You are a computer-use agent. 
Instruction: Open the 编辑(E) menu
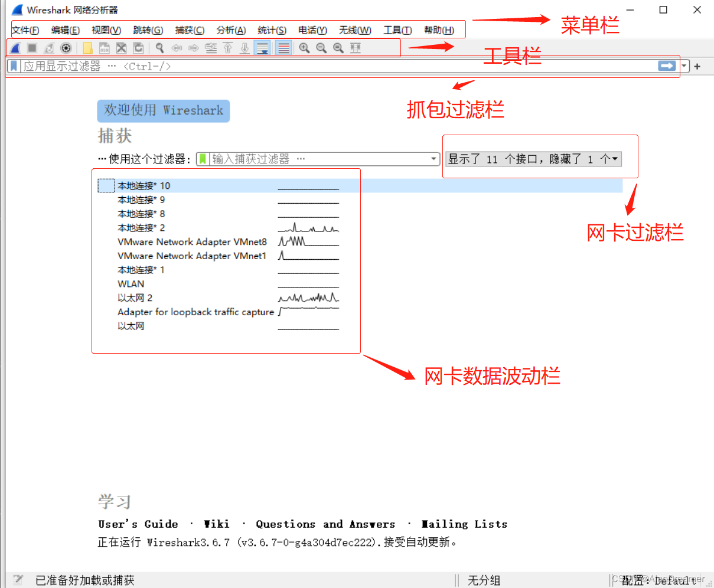[x=66, y=30]
